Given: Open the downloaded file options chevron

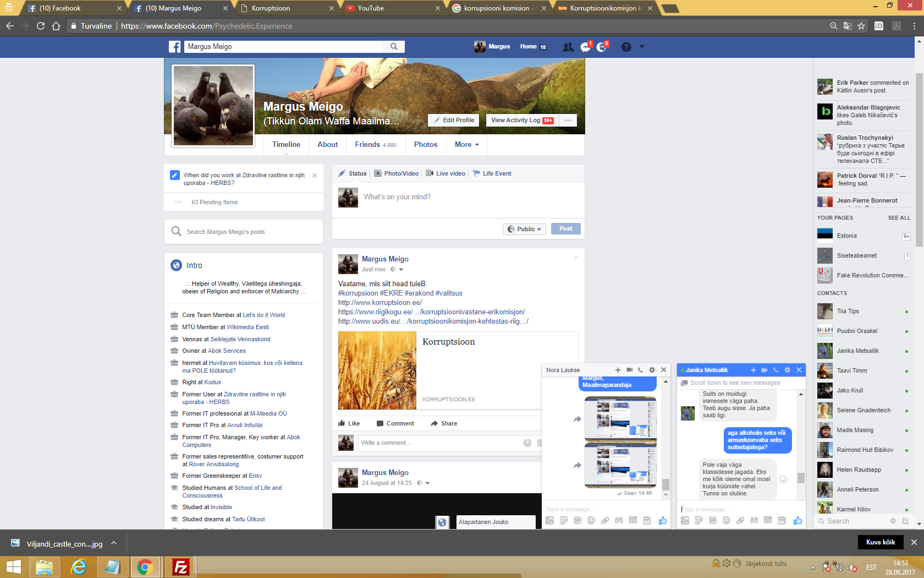Looking at the screenshot, I should [114, 543].
